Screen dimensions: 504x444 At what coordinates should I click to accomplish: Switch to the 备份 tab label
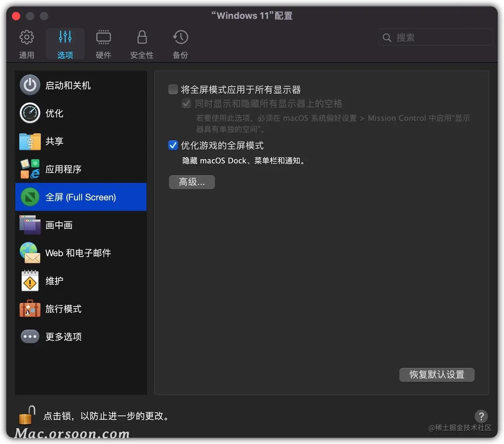(180, 55)
